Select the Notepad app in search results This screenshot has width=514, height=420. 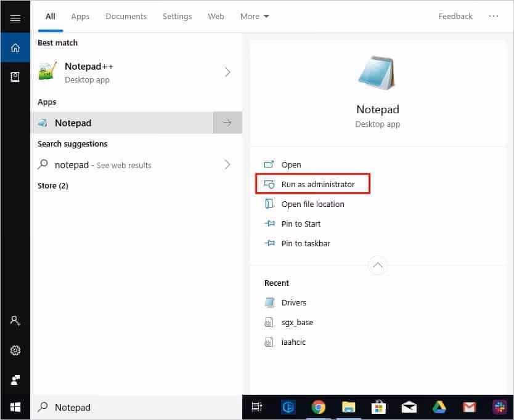(x=73, y=123)
